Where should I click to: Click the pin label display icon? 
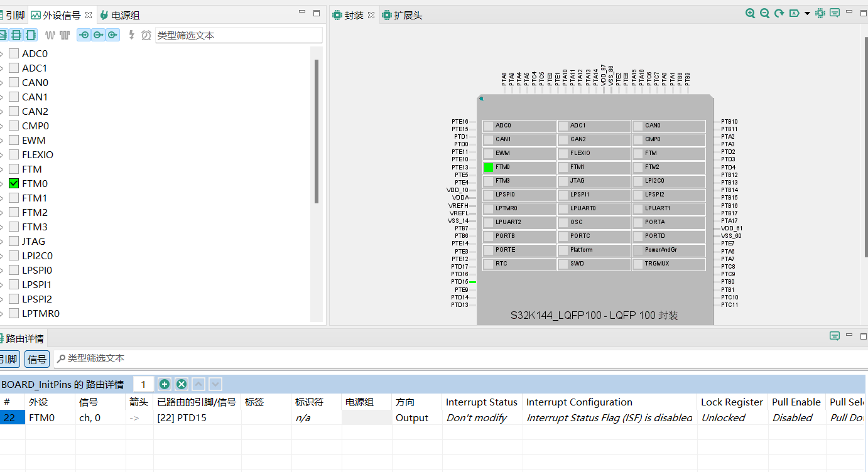click(795, 13)
